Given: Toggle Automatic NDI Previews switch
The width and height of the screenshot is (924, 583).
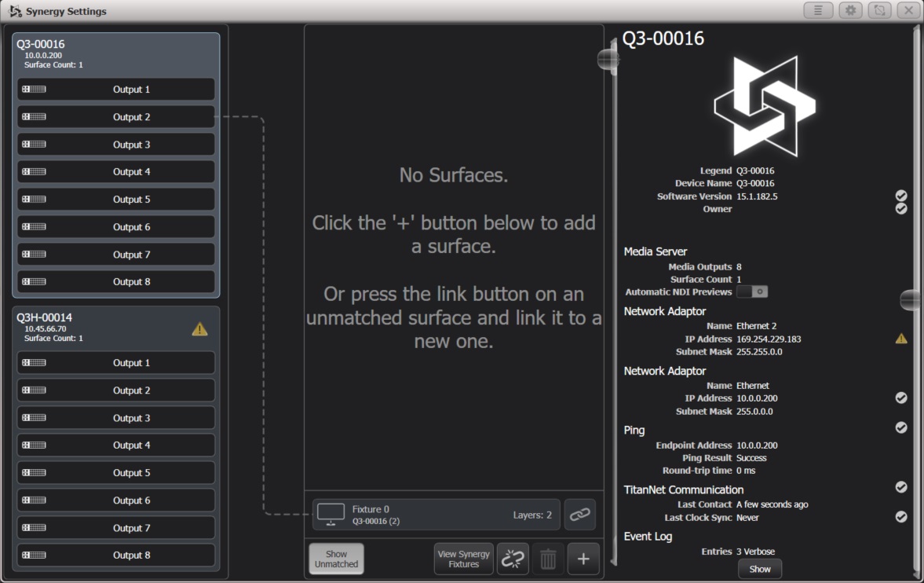Looking at the screenshot, I should coord(752,291).
